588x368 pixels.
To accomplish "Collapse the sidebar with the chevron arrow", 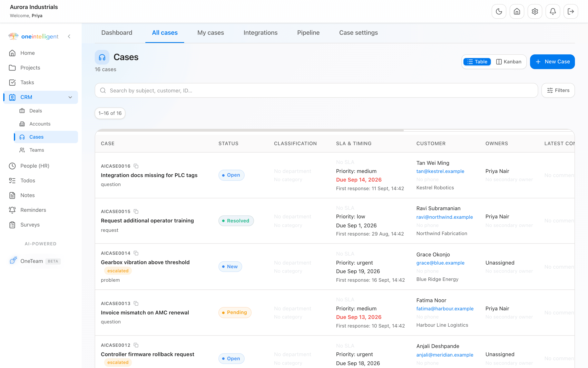I will (x=69, y=37).
